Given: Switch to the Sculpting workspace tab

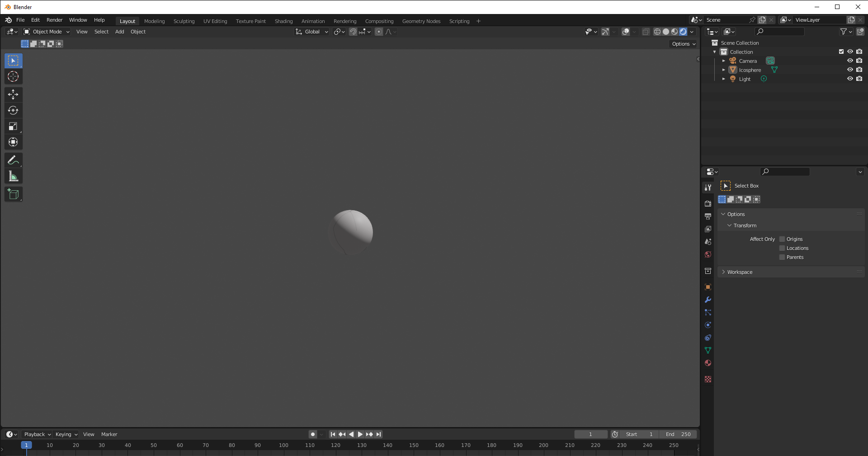Looking at the screenshot, I should tap(184, 21).
